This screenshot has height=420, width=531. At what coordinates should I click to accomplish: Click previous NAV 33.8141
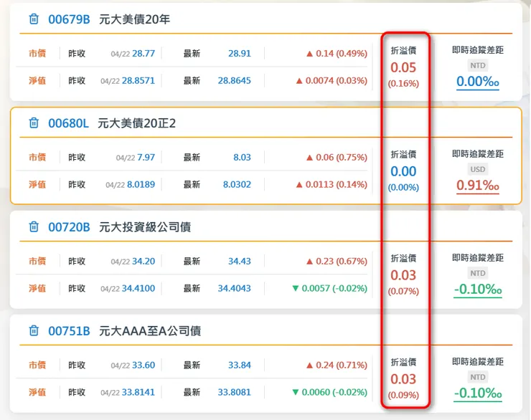click(x=138, y=392)
